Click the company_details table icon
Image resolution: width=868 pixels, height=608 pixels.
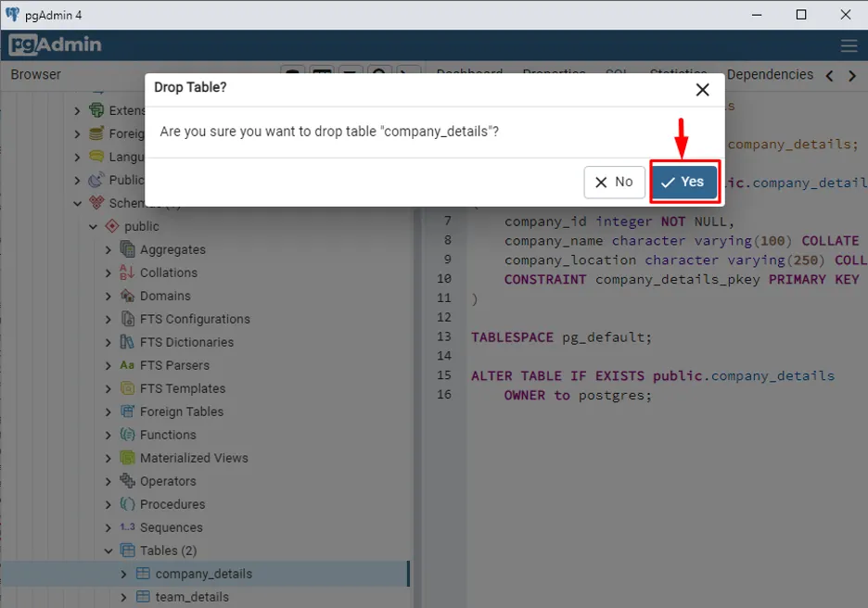(x=143, y=574)
